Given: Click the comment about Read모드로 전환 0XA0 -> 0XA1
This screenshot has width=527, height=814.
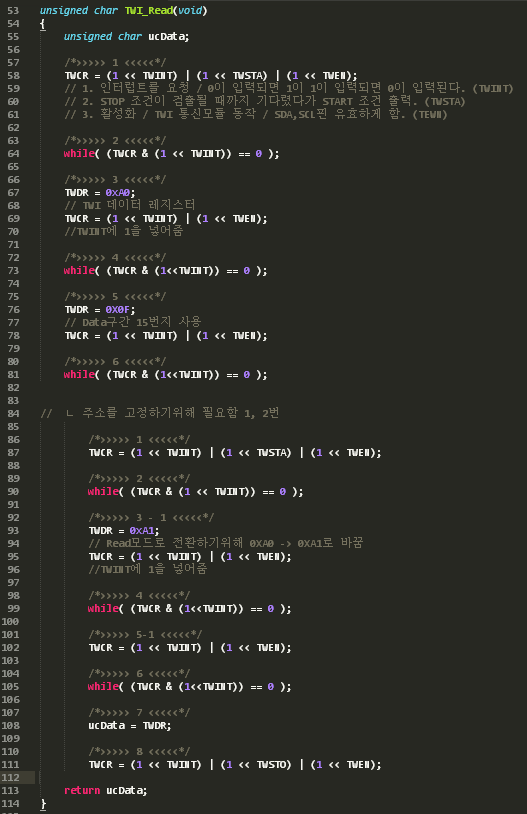Looking at the screenshot, I should point(226,543).
